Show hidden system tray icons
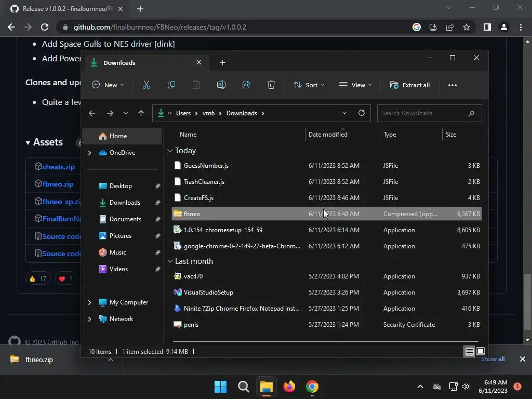 point(420,387)
